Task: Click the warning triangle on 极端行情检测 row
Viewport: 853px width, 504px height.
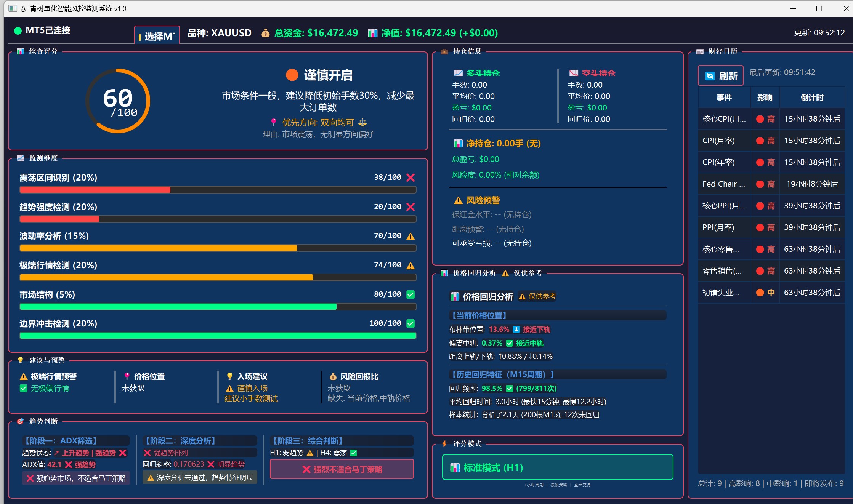Action: [410, 266]
